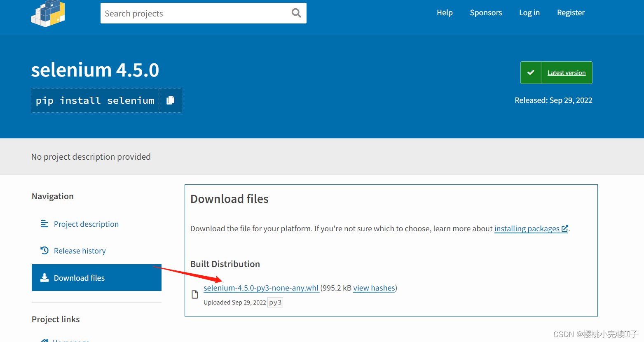Click the Latest version link

pyautogui.click(x=566, y=73)
